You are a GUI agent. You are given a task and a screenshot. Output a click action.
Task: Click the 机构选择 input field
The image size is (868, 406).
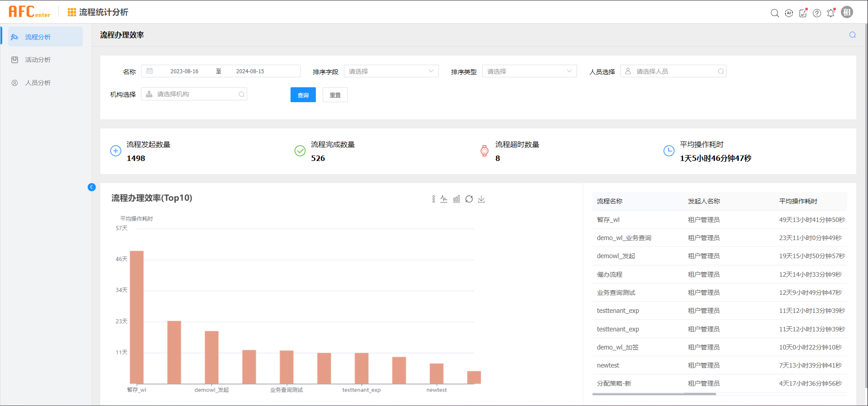pyautogui.click(x=194, y=94)
